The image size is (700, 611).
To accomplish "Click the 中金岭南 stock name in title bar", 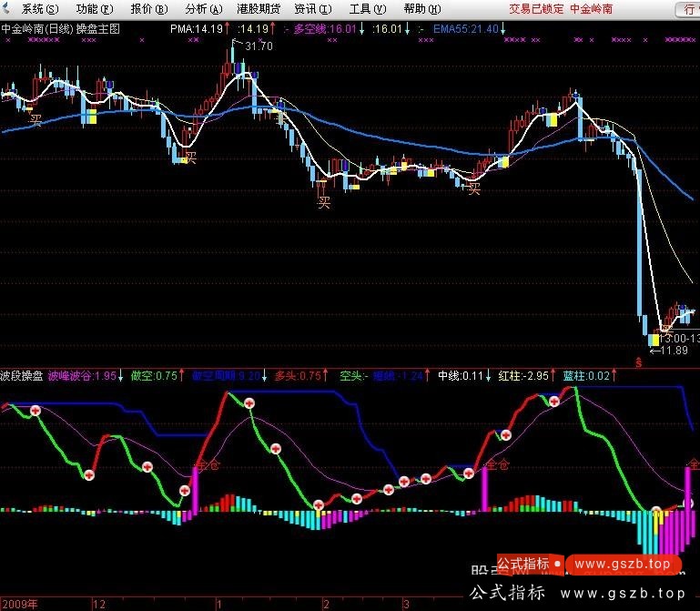I will pyautogui.click(x=592, y=9).
